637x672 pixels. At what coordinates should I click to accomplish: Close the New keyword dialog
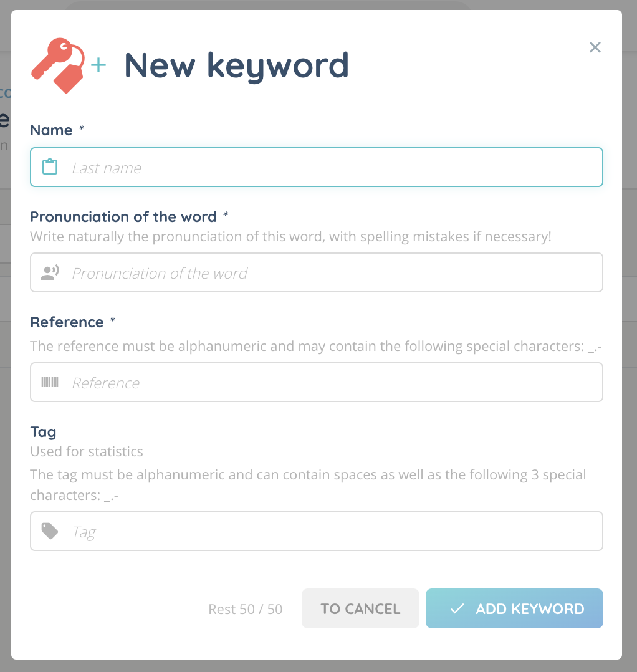[x=595, y=47]
